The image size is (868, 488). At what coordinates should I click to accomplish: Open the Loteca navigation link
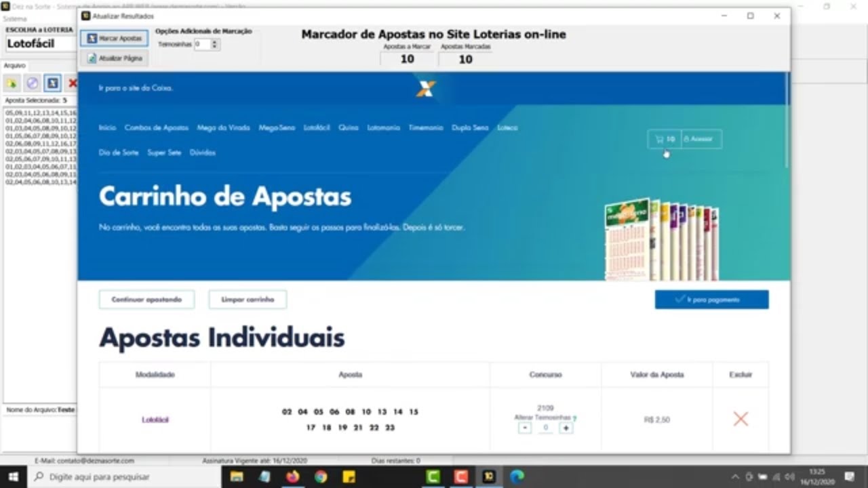coord(507,127)
